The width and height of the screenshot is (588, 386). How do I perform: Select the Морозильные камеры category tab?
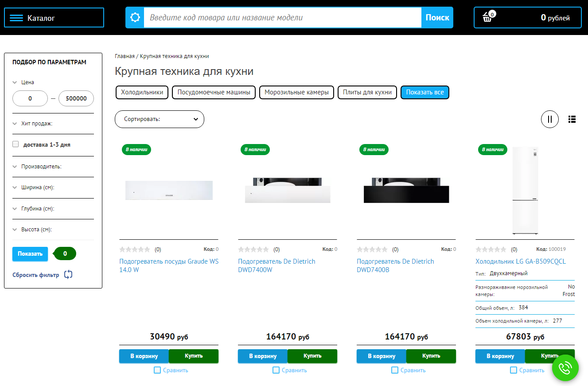pos(296,93)
